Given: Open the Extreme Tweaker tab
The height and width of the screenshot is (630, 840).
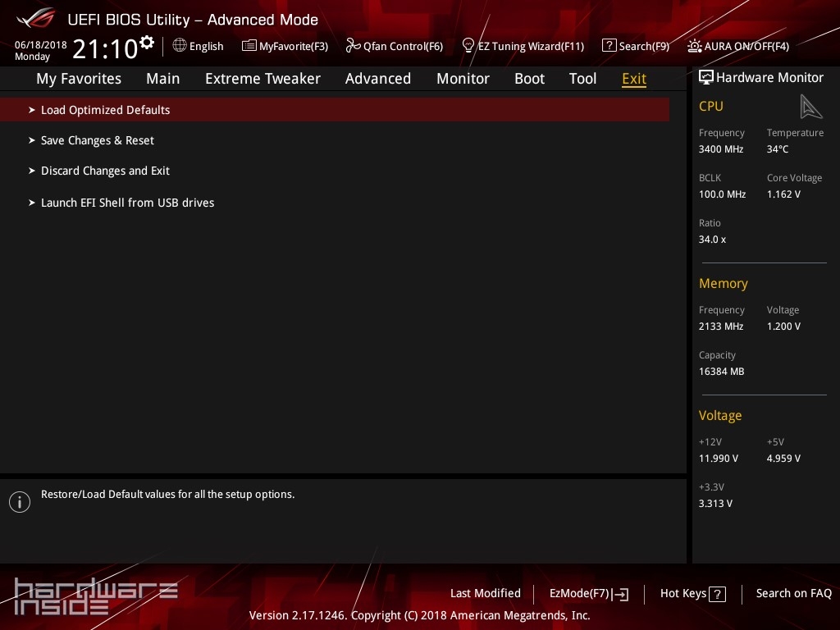Looking at the screenshot, I should tap(262, 79).
